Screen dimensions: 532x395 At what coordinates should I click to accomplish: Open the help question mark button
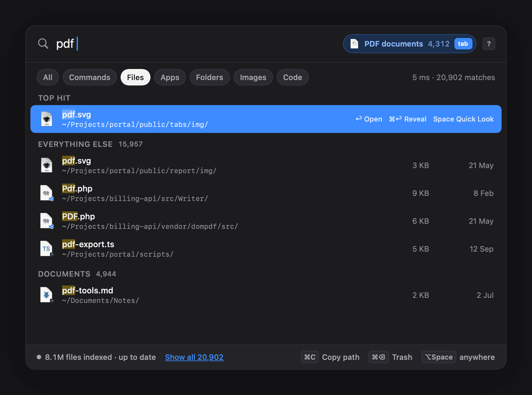click(489, 44)
